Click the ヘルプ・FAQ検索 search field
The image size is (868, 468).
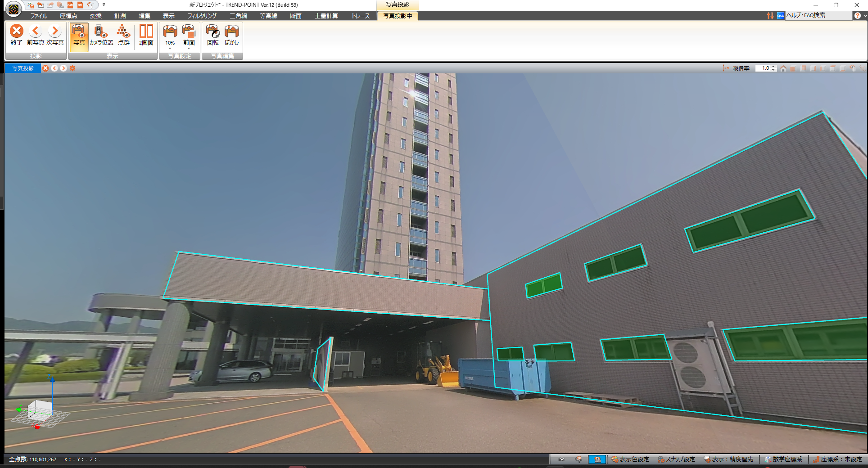(817, 15)
